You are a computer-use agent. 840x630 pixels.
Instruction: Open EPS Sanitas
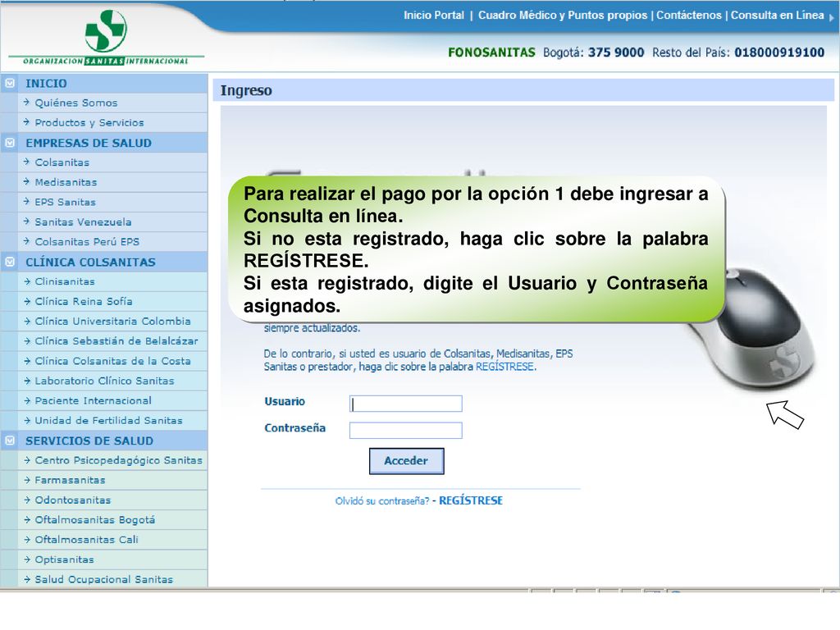pos(66,202)
